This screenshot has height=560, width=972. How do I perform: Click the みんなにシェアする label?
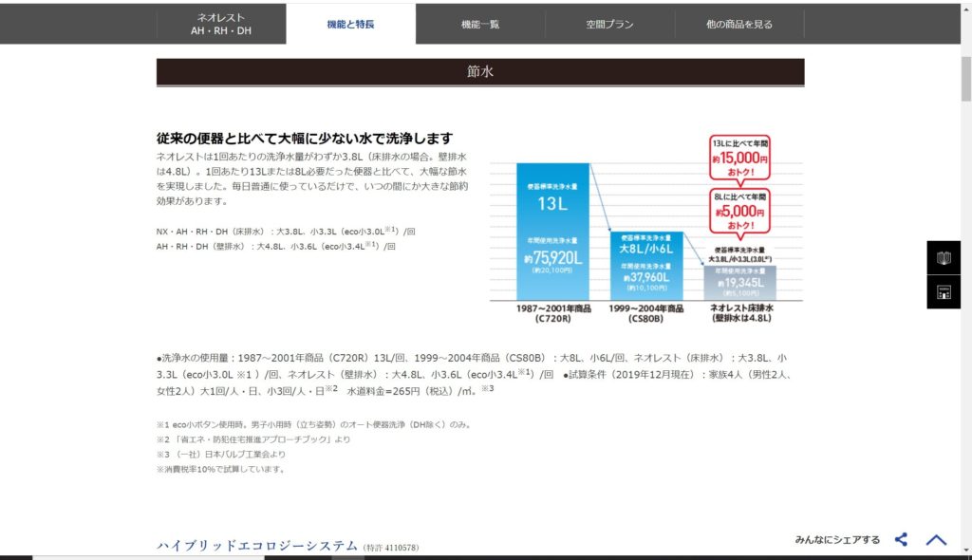coord(837,539)
